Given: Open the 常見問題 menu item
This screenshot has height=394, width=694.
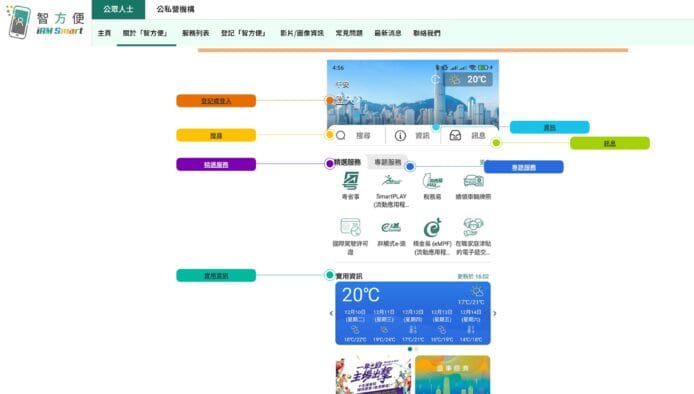Looking at the screenshot, I should tap(349, 33).
